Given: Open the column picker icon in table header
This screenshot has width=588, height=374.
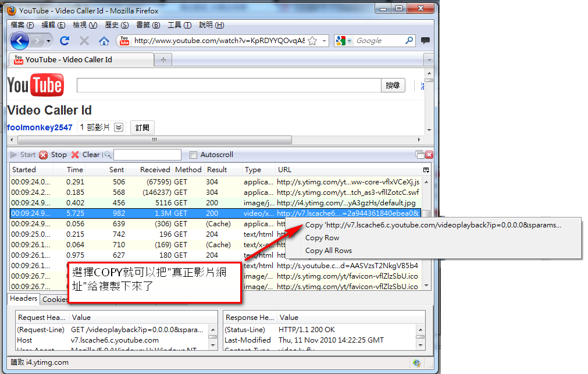Looking at the screenshot, I should (x=426, y=170).
